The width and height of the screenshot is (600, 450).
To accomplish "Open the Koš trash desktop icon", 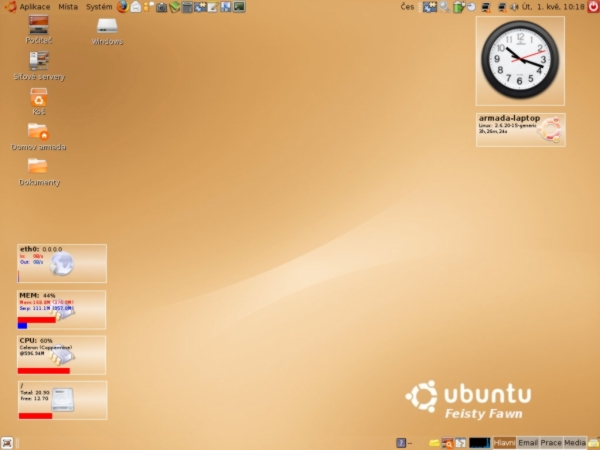I will tap(39, 101).
